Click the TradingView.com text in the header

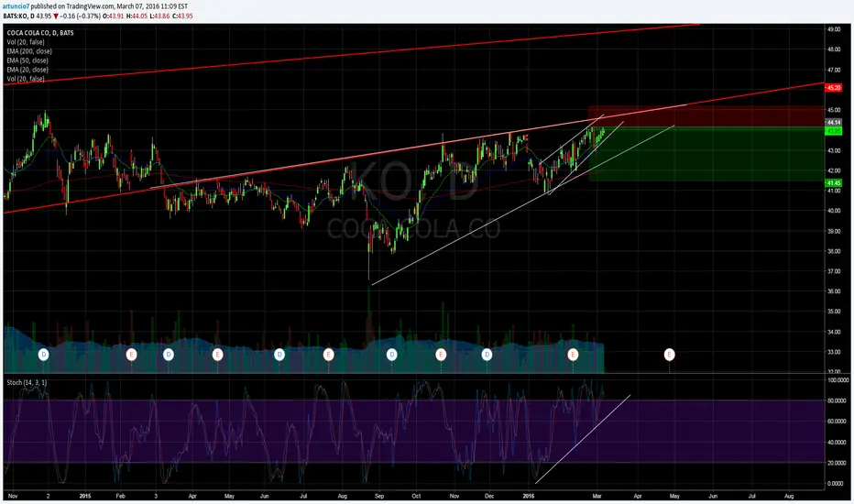coord(90,6)
